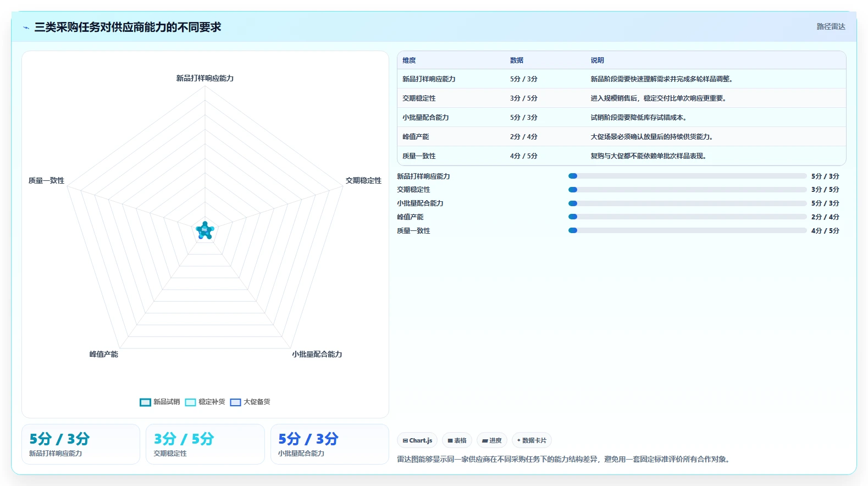The image size is (868, 486).
Task: Toggle the 大促备货 legend swatch
Action: point(235,402)
